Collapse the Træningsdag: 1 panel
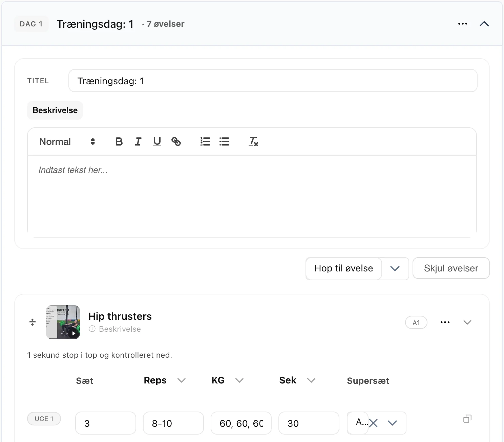The height and width of the screenshot is (442, 504). point(484,24)
